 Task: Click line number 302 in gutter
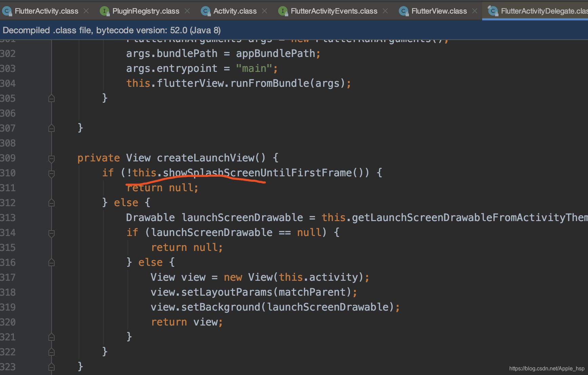pos(8,54)
